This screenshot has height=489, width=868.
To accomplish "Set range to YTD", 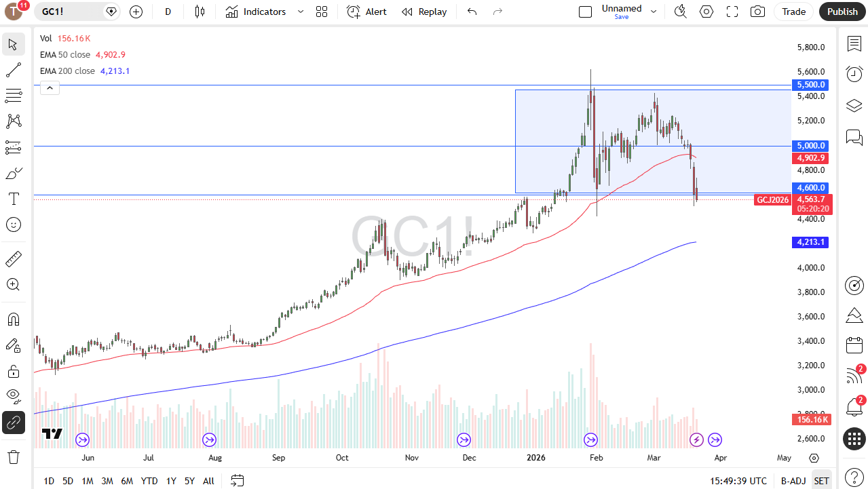I will tap(149, 481).
